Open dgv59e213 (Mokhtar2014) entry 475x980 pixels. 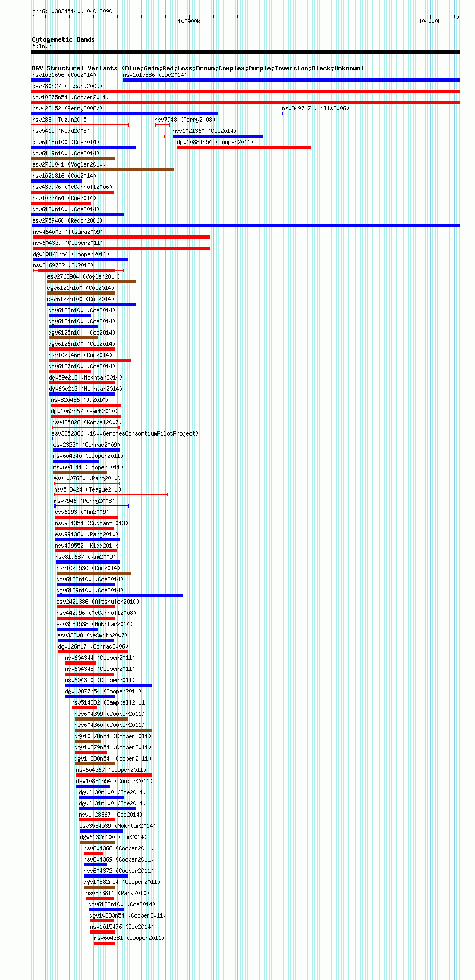[85, 378]
